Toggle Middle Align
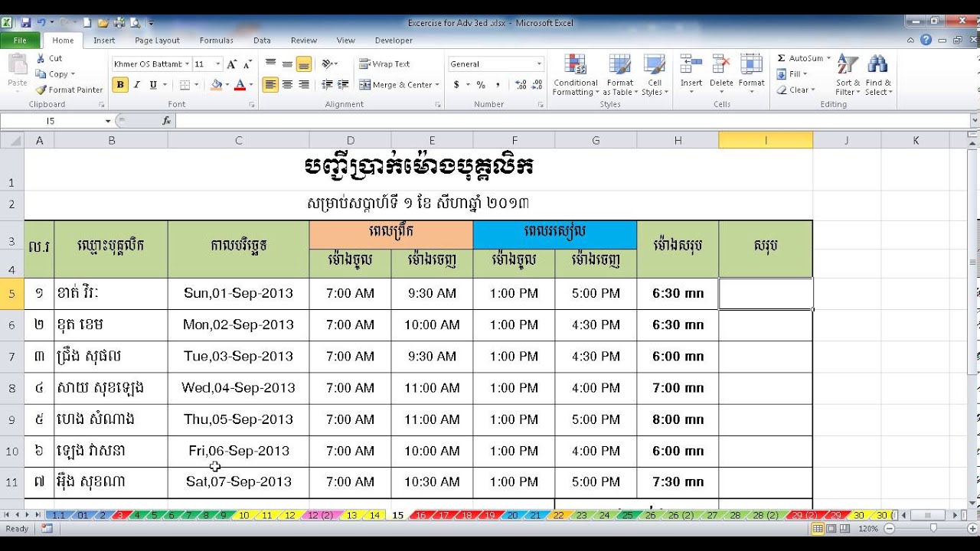The width and height of the screenshot is (980, 551). 287,64
